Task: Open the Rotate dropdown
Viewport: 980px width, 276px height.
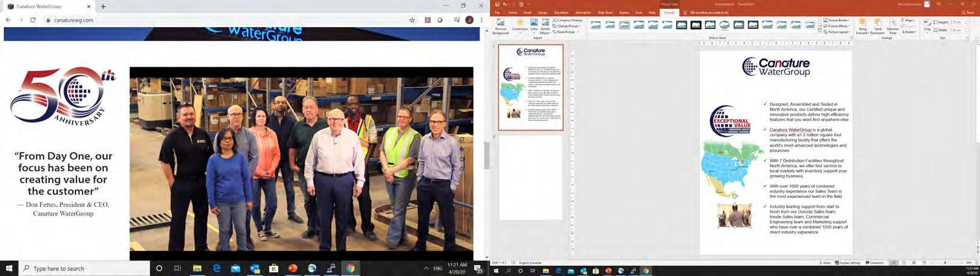Action: pos(909,32)
